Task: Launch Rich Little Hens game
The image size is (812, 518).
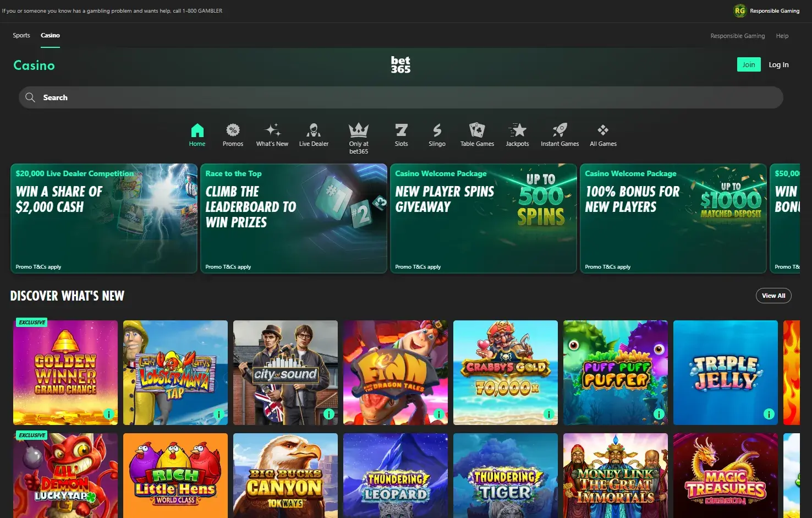Action: coord(175,476)
